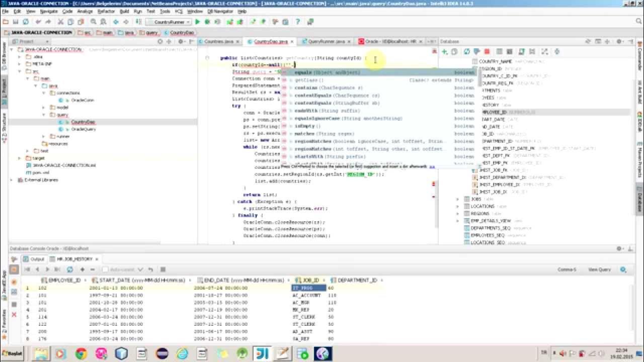Viewport: 644px width, 362px height.
Task: Open the Analyze menu
Action: pyautogui.click(x=85, y=11)
